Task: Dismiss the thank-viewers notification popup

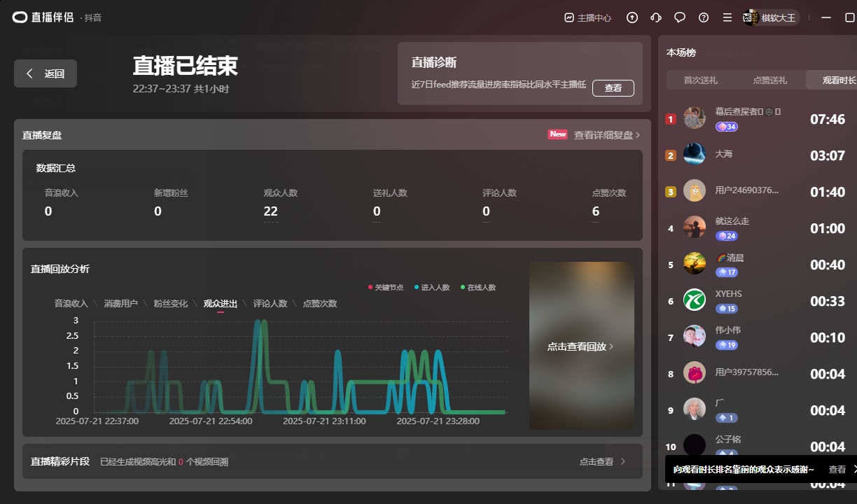Action: click(x=853, y=470)
